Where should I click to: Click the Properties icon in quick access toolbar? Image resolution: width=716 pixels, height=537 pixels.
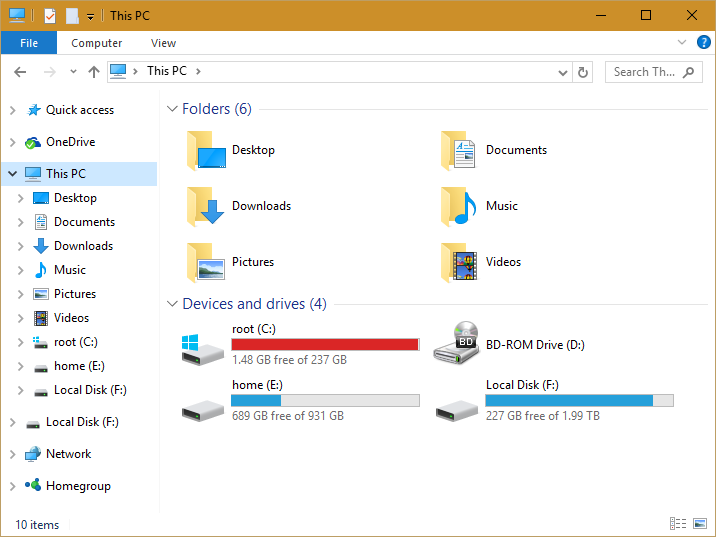pyautogui.click(x=50, y=16)
